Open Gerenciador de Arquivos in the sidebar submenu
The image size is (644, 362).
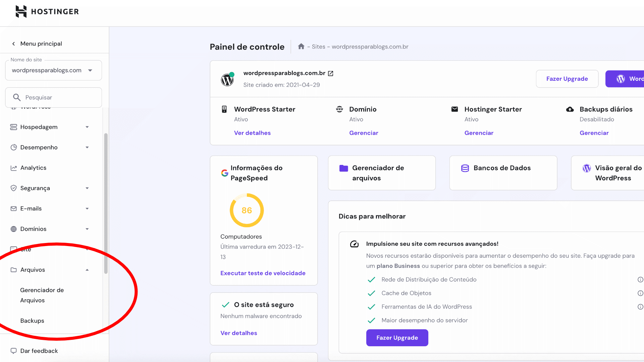(42, 295)
